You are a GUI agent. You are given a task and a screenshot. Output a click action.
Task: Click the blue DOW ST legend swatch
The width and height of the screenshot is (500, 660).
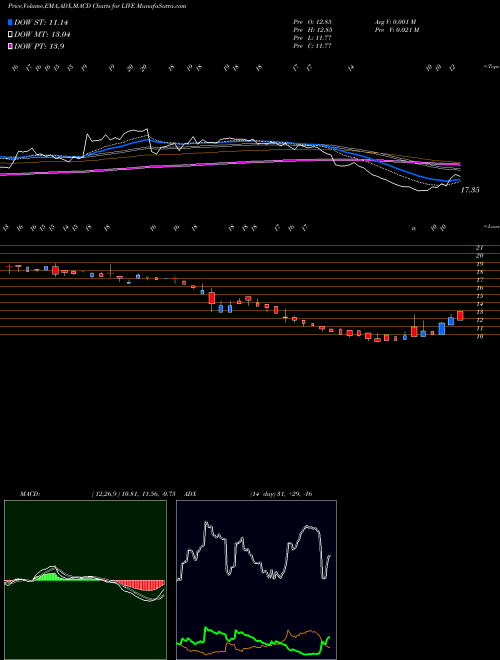click(11, 22)
